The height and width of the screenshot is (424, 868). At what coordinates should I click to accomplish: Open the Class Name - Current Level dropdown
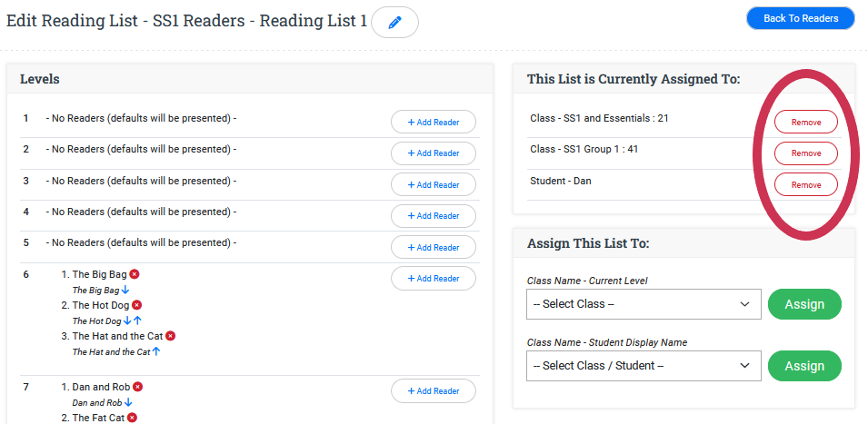point(644,304)
